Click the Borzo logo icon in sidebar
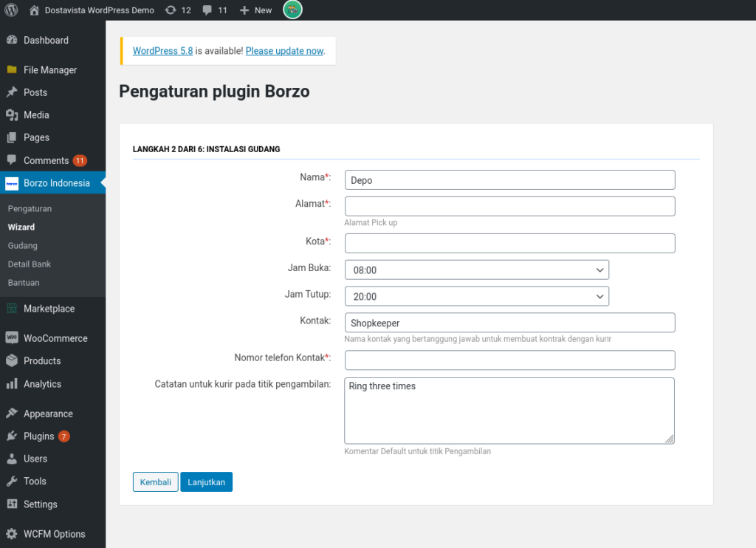 coord(12,183)
